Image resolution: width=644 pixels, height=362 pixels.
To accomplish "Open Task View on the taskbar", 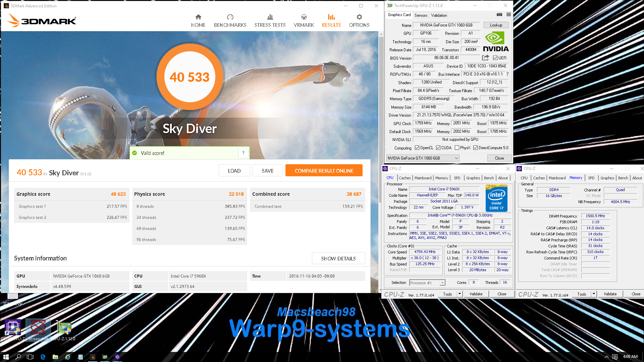I will click(30, 357).
